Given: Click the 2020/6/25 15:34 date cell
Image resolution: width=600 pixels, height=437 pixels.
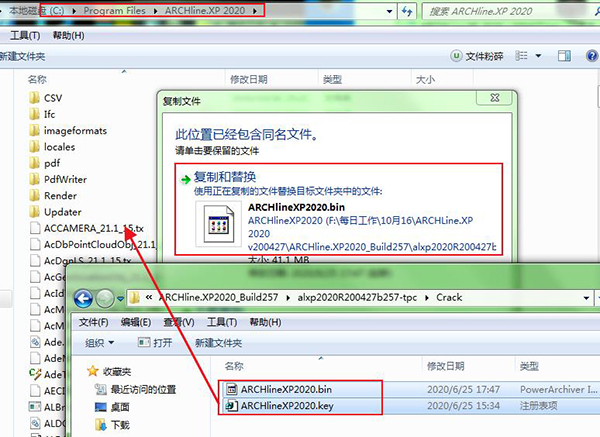Looking at the screenshot, I should click(x=463, y=406).
